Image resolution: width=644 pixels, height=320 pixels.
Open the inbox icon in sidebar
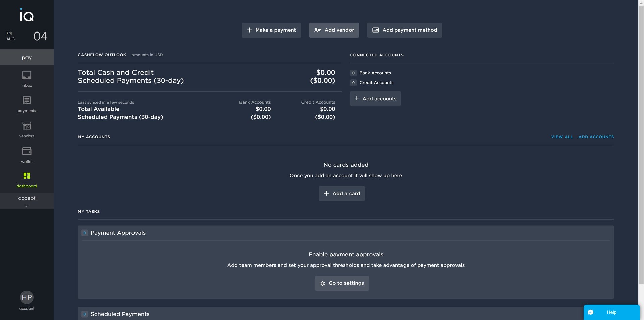[x=27, y=75]
